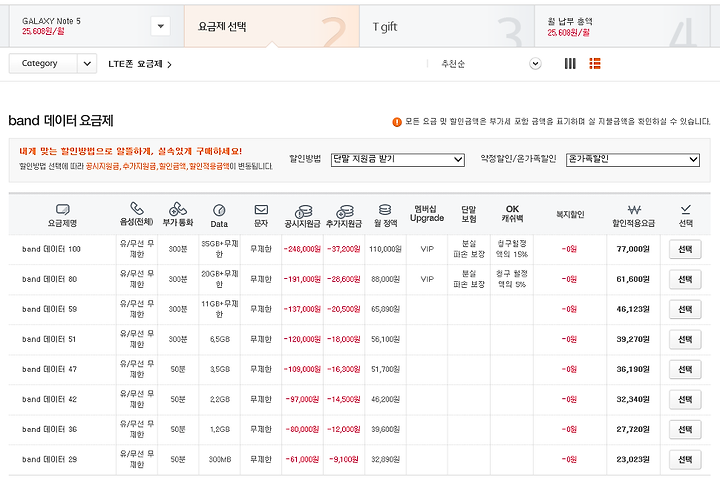Click the band 데이터 42 plan name
The image size is (720, 480).
50,399
